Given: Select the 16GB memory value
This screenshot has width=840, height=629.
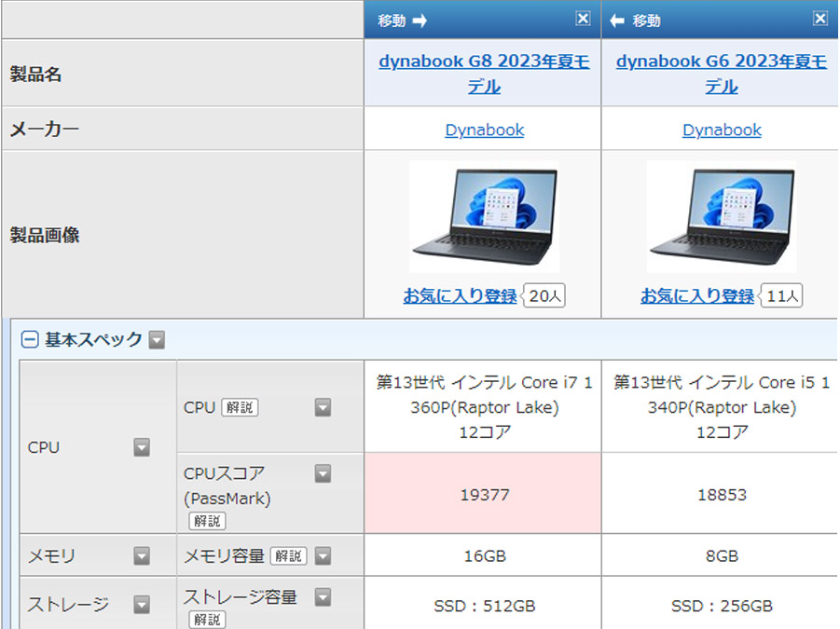Looking at the screenshot, I should pyautogui.click(x=483, y=555).
